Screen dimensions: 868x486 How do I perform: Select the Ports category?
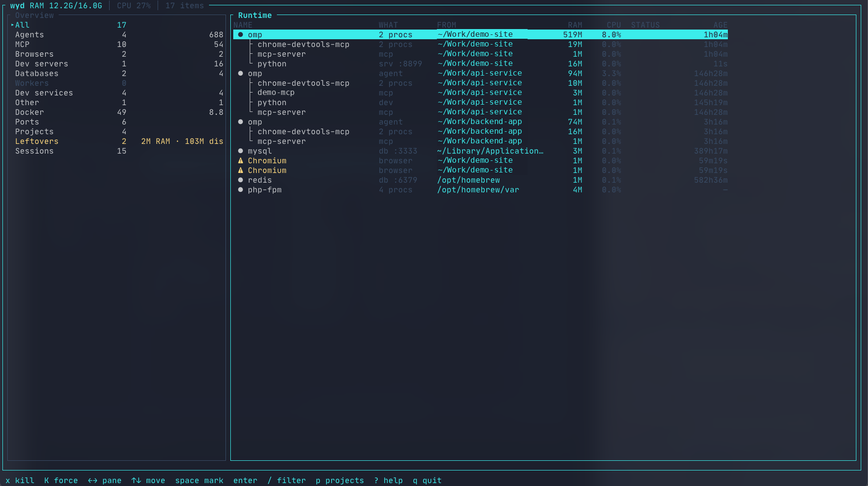117,122
